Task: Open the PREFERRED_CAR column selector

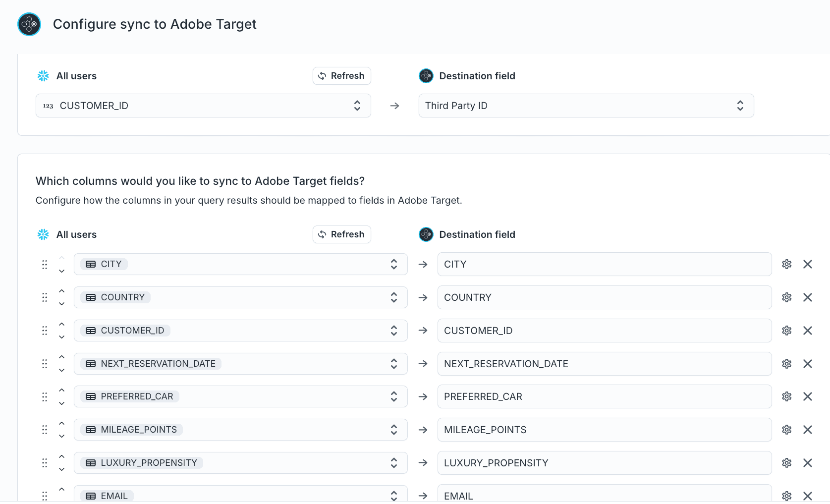Action: tap(240, 396)
